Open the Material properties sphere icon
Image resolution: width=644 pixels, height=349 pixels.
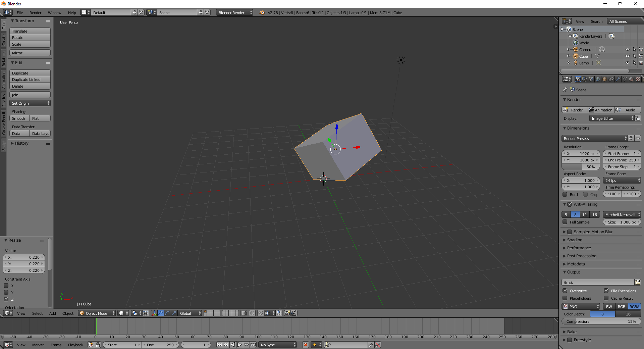(631, 79)
